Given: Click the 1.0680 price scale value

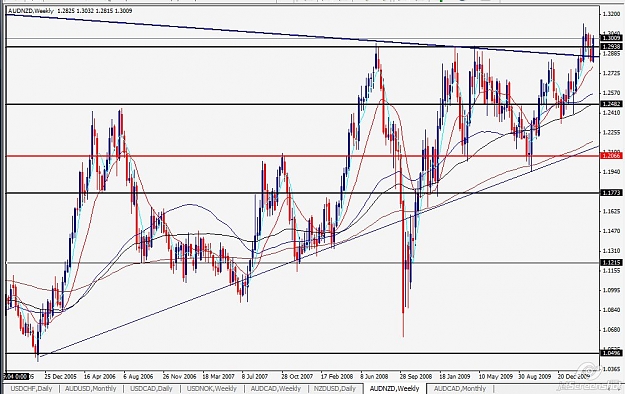Looking at the screenshot, I should (x=611, y=329).
